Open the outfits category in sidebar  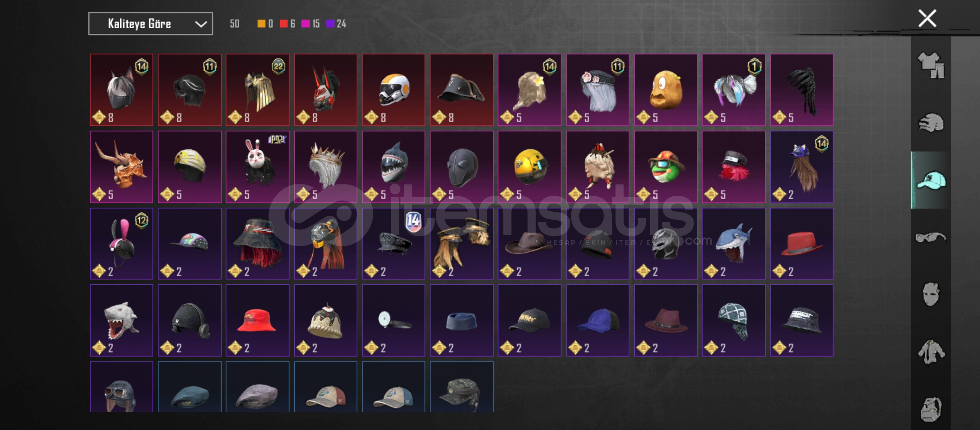tap(931, 65)
